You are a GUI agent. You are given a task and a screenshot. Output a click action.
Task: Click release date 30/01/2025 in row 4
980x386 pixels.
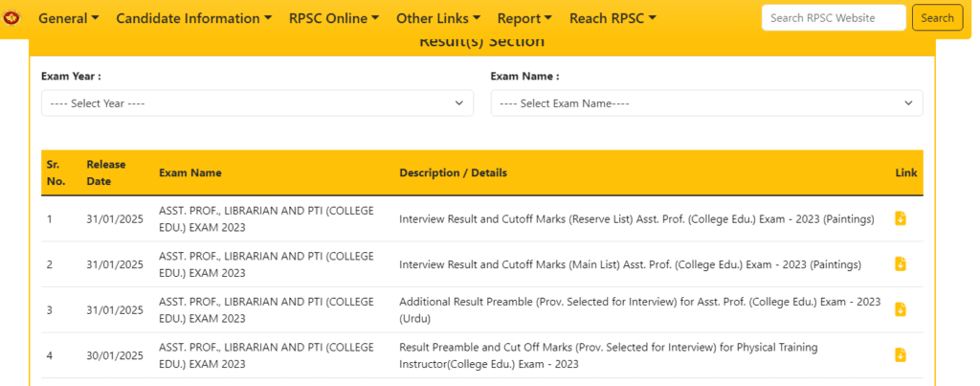click(115, 355)
